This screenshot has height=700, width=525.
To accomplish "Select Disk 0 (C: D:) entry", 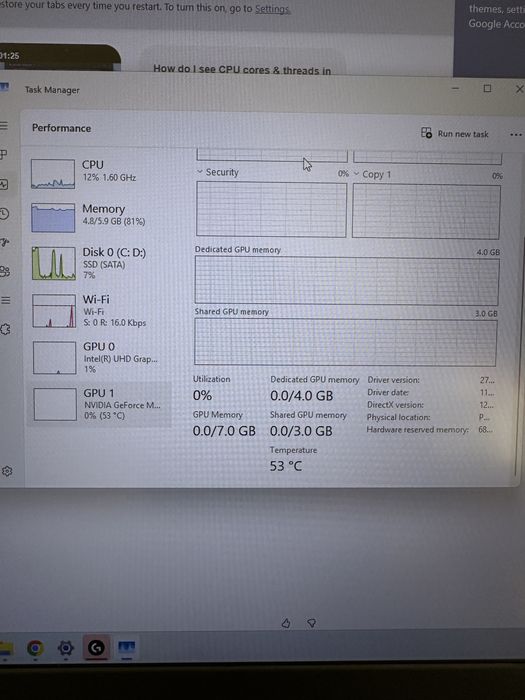I will (98, 263).
